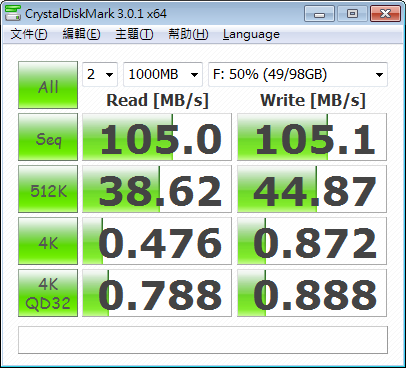The image size is (408, 370).
Task: Click the Seq write result 105.1
Action: [312, 137]
